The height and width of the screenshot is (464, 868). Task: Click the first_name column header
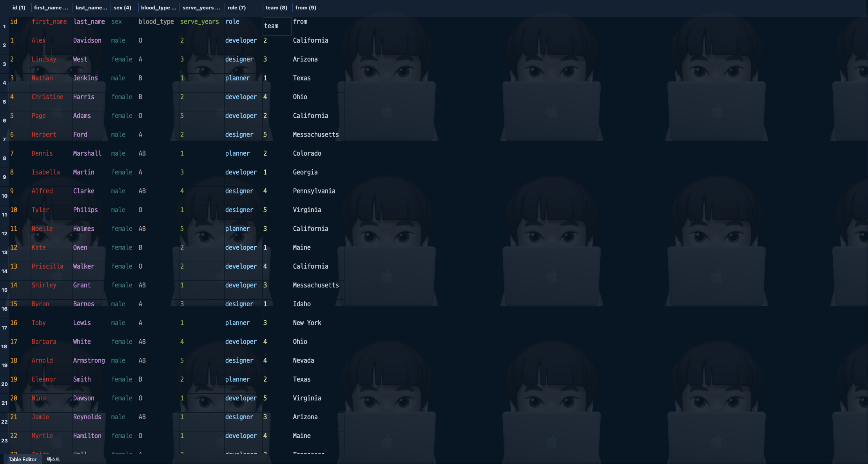pyautogui.click(x=51, y=7)
